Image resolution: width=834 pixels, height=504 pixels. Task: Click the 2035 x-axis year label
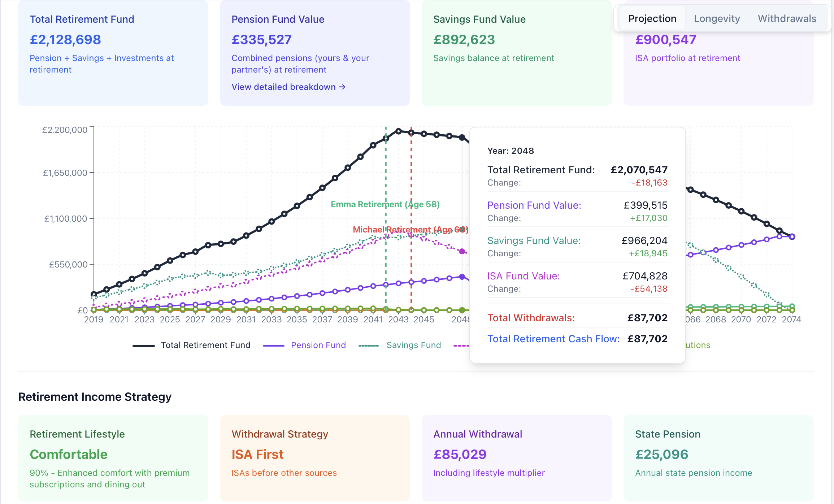(297, 320)
